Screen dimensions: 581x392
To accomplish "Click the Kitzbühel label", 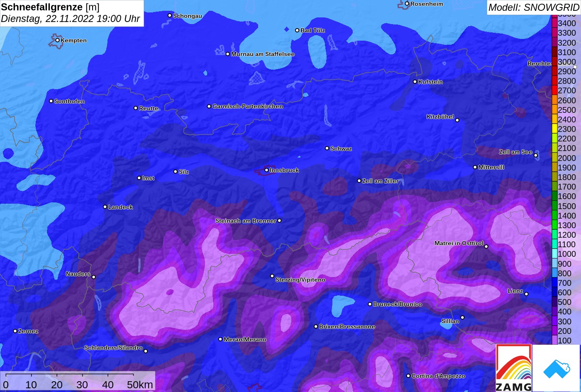I will coord(440,117).
